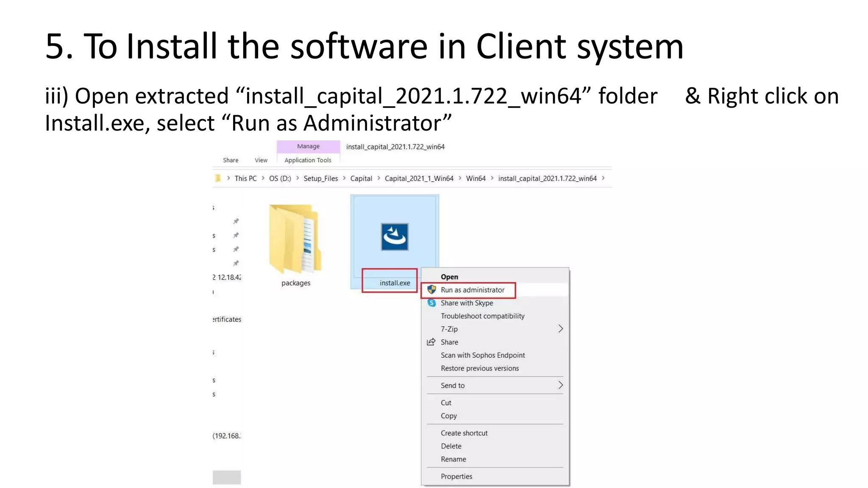Image resolution: width=868 pixels, height=488 pixels.
Task: Click the Share arrow icon in the context menu
Action: coord(431,342)
